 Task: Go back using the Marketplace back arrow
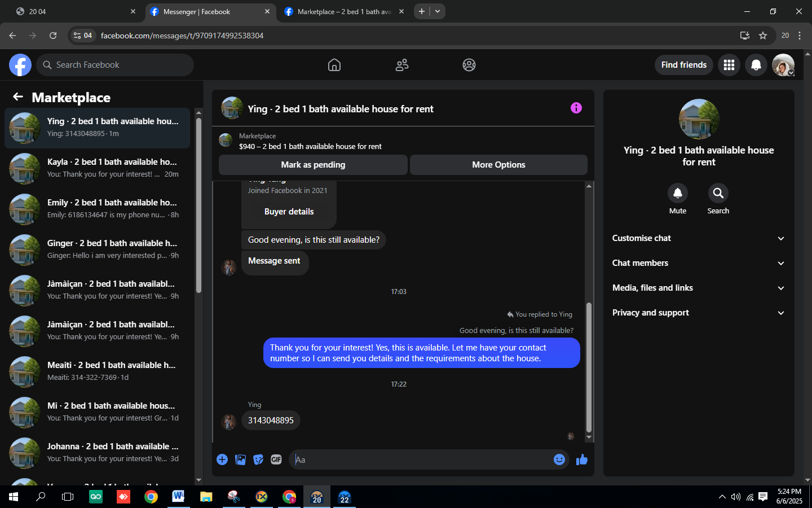pos(18,97)
